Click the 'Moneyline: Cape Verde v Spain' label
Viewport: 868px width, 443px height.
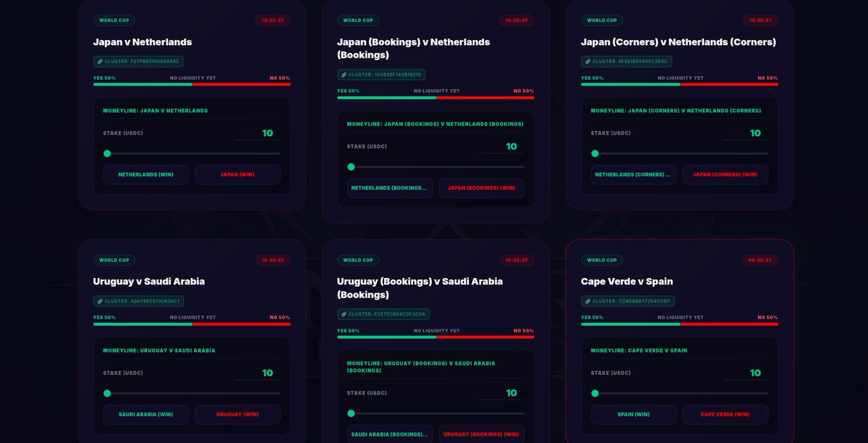click(x=639, y=350)
